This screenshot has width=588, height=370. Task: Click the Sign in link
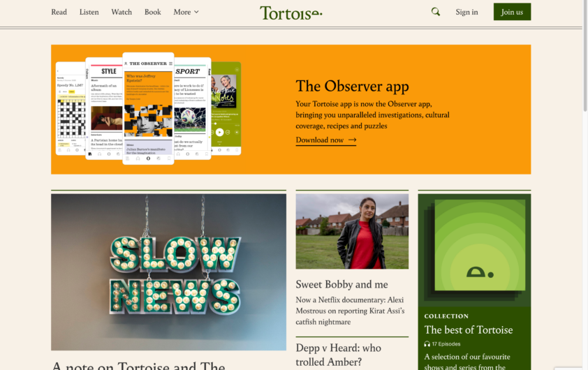coord(466,12)
